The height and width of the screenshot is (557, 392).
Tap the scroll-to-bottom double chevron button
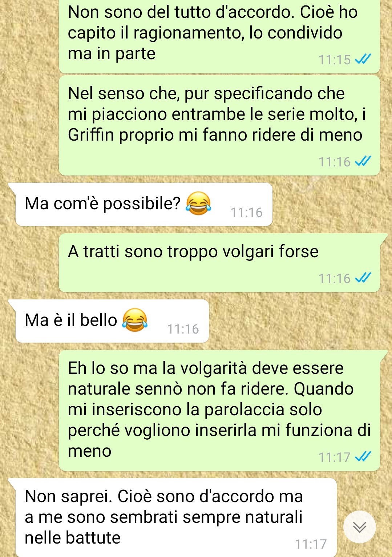360,527
